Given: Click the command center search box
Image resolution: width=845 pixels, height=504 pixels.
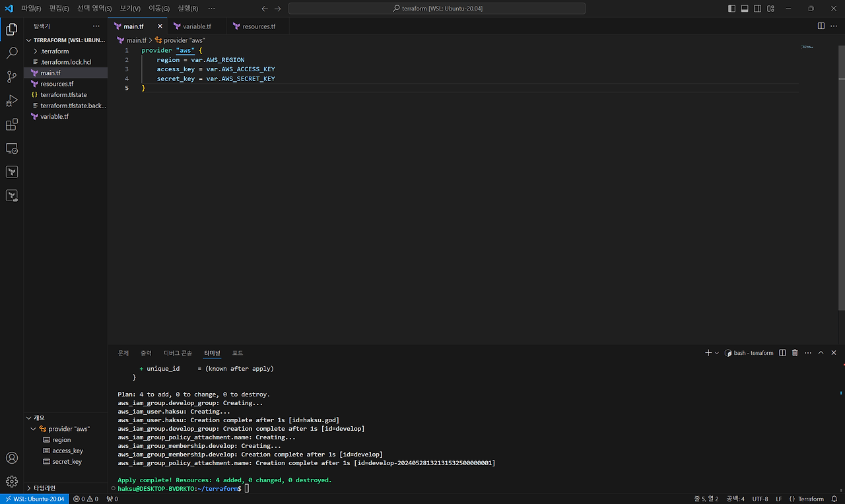Looking at the screenshot, I should [437, 9].
